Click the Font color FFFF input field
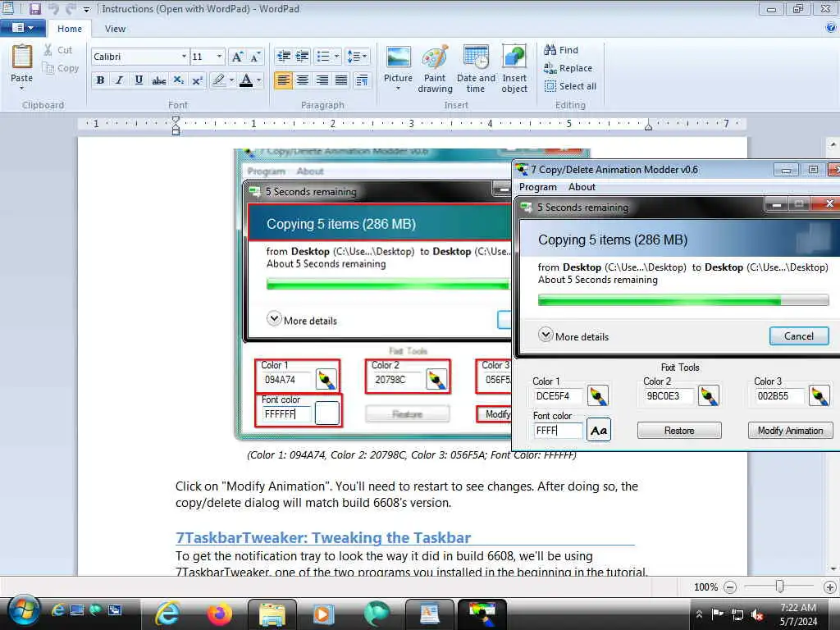The height and width of the screenshot is (630, 840). 558,431
